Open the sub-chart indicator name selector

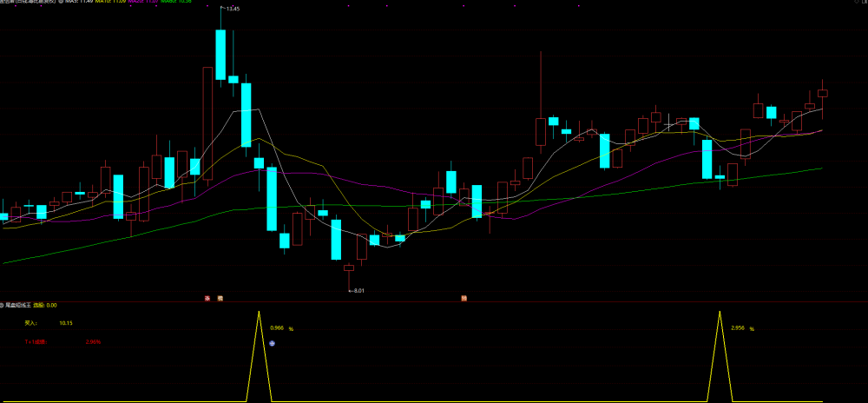(18, 305)
